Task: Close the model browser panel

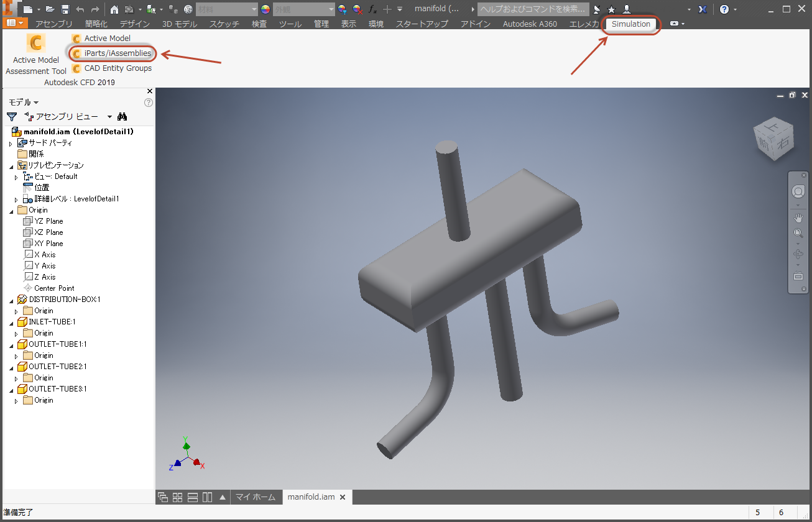Action: click(x=149, y=91)
